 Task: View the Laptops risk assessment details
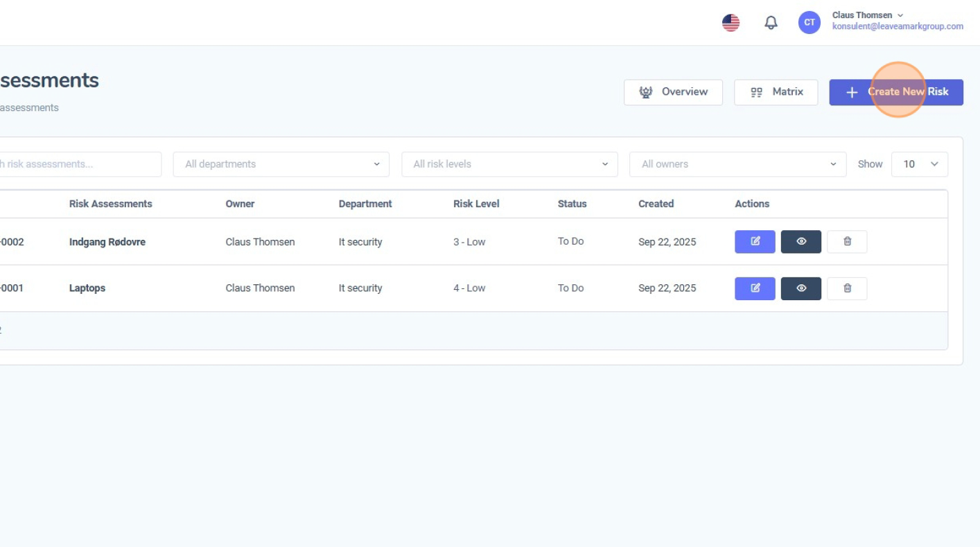[x=800, y=288]
